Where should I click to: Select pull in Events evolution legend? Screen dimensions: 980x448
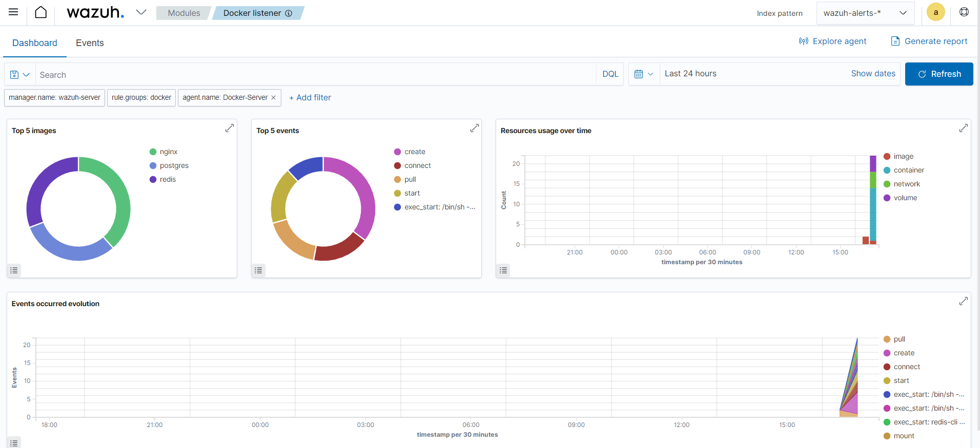[x=894, y=339]
